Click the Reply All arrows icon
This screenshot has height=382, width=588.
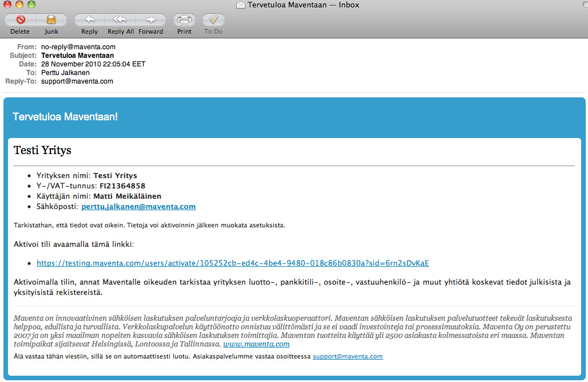(x=120, y=19)
